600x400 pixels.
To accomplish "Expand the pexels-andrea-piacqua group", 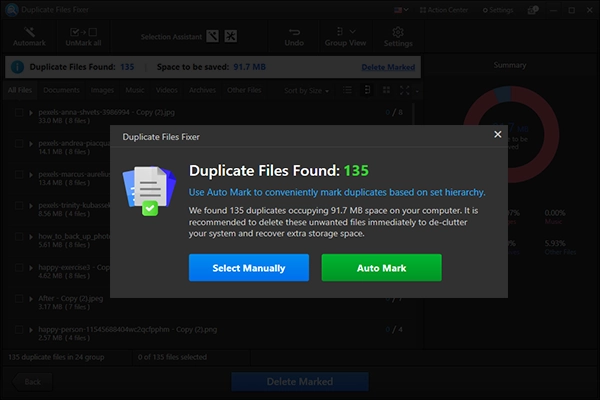I will pos(31,144).
